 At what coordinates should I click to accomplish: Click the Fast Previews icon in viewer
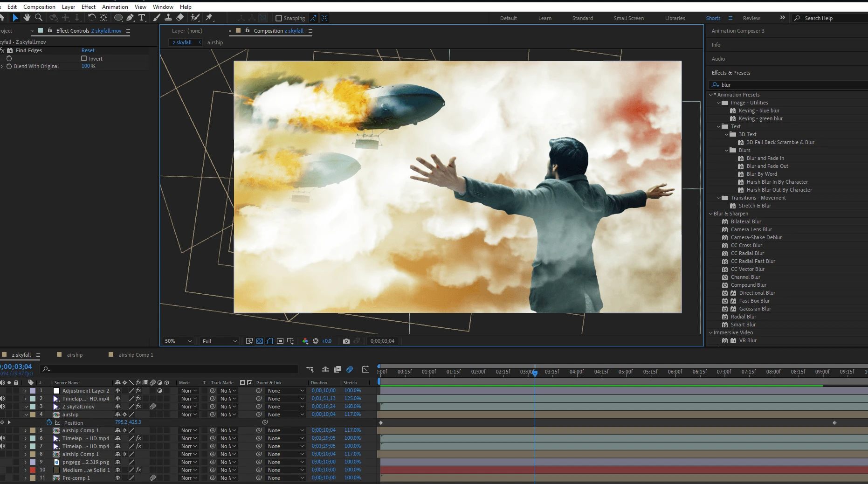point(249,341)
